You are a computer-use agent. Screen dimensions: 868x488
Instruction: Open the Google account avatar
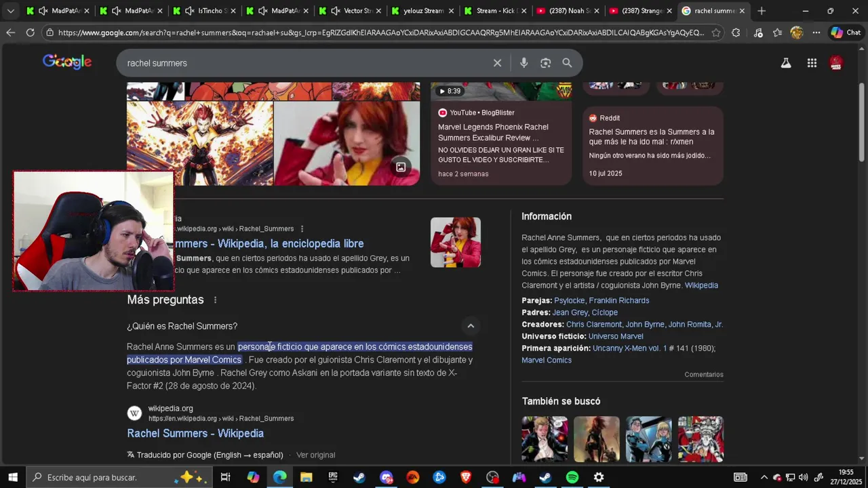point(836,63)
